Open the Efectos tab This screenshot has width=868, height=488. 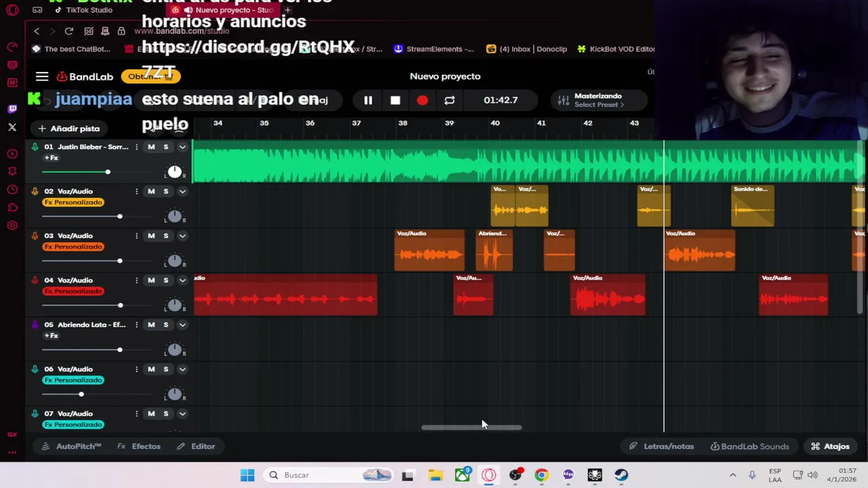coord(139,447)
